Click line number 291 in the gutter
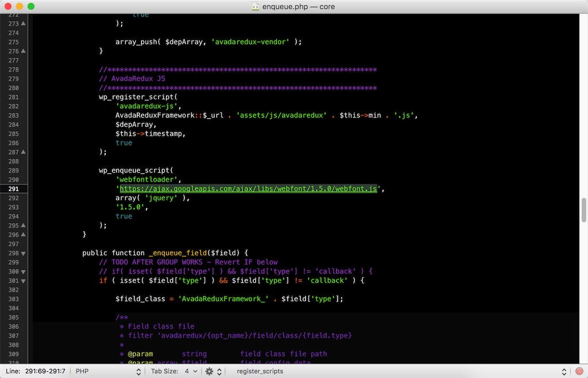The width and height of the screenshot is (588, 378). pyautogui.click(x=13, y=189)
